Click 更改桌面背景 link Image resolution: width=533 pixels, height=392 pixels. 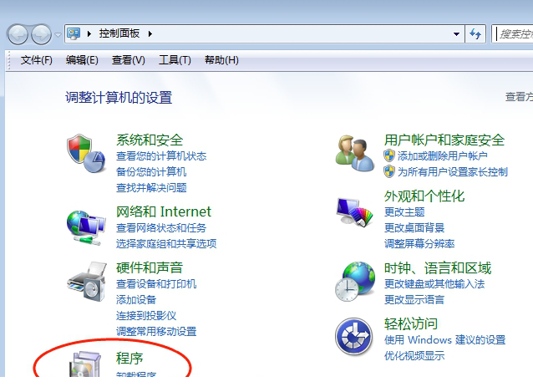click(414, 228)
